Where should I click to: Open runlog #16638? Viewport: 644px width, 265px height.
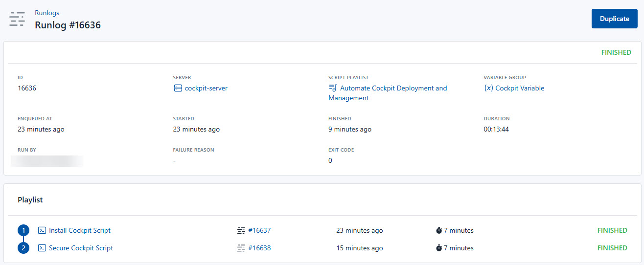pyautogui.click(x=259, y=248)
